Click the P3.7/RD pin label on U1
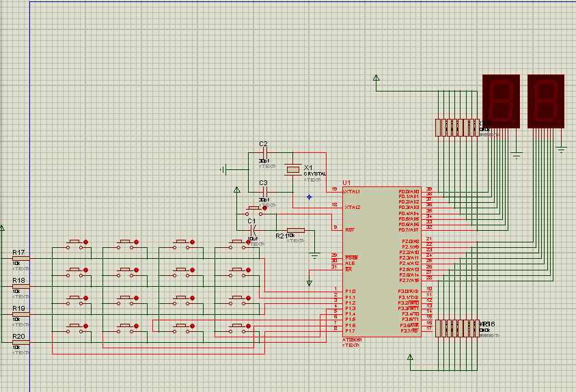The width and height of the screenshot is (576, 392). (x=409, y=331)
